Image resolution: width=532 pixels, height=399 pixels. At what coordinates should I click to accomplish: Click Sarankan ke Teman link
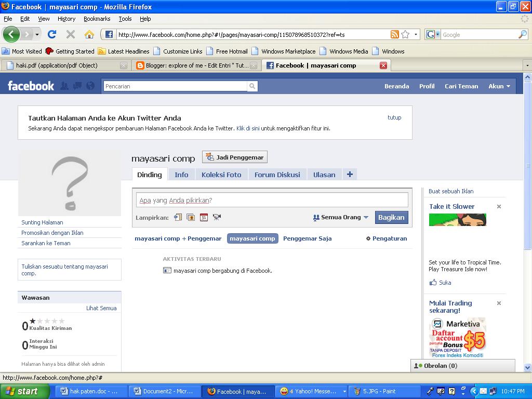pyautogui.click(x=46, y=243)
